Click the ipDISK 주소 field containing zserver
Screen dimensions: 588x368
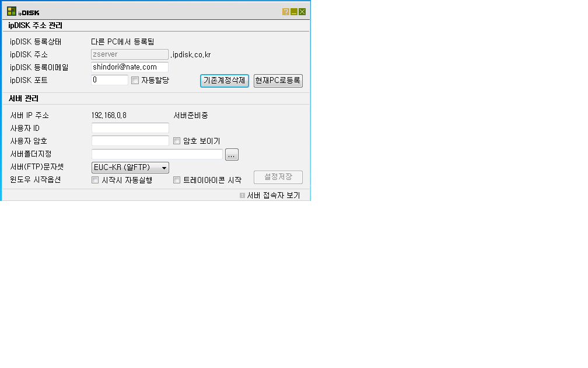pyautogui.click(x=129, y=54)
